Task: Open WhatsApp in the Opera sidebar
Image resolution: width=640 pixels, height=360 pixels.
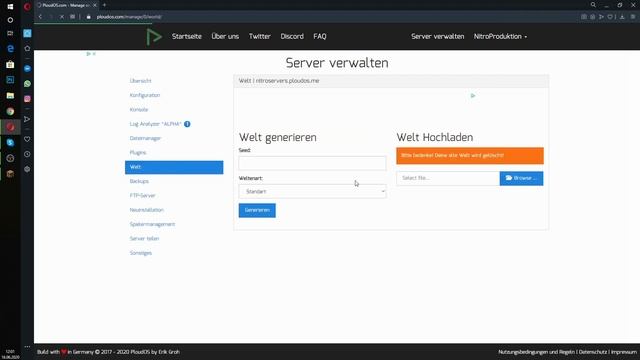Action: [27, 84]
